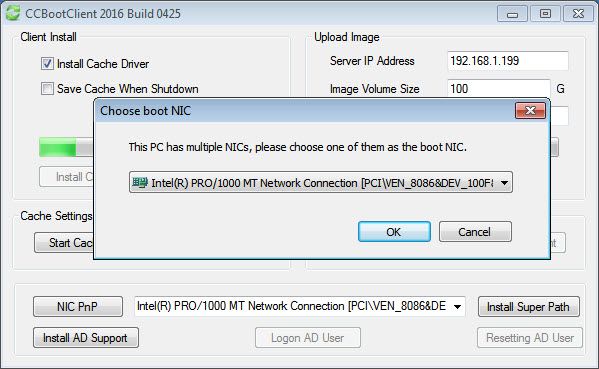Close the Choose boot NIC dialog
The image size is (599, 369).
coord(530,110)
